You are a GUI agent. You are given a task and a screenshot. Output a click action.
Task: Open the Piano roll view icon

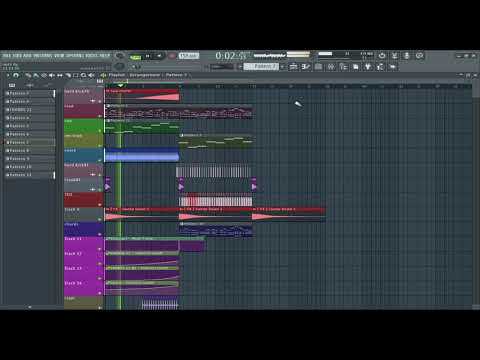pyautogui.click(x=306, y=67)
